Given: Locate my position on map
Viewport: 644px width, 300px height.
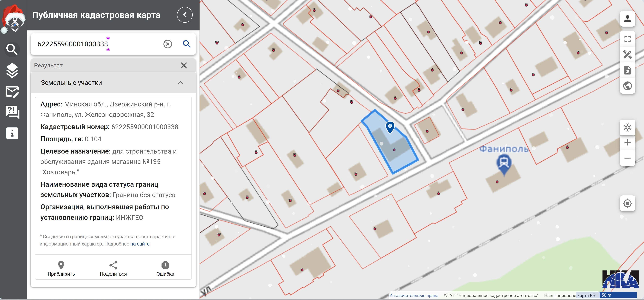Looking at the screenshot, I should click(x=627, y=203).
